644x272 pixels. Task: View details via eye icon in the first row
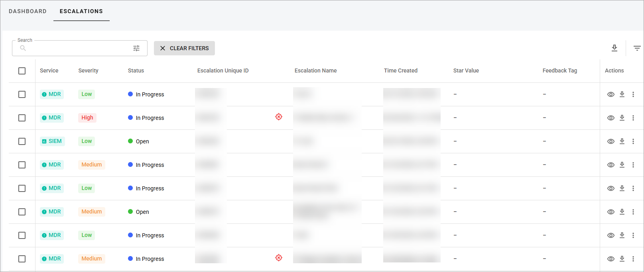[x=611, y=94]
